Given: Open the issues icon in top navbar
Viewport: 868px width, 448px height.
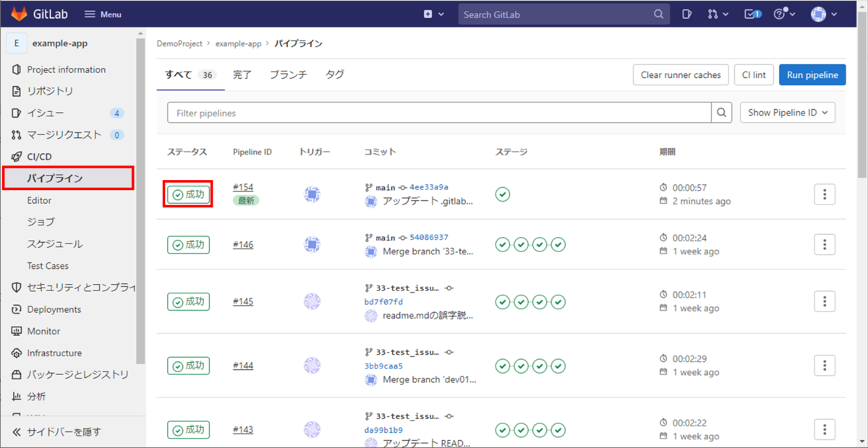Looking at the screenshot, I should 687,14.
